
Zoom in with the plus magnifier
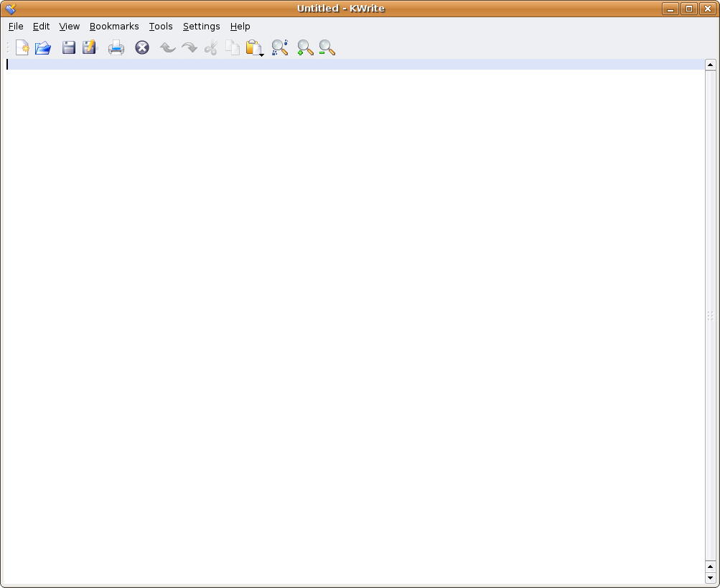[305, 48]
